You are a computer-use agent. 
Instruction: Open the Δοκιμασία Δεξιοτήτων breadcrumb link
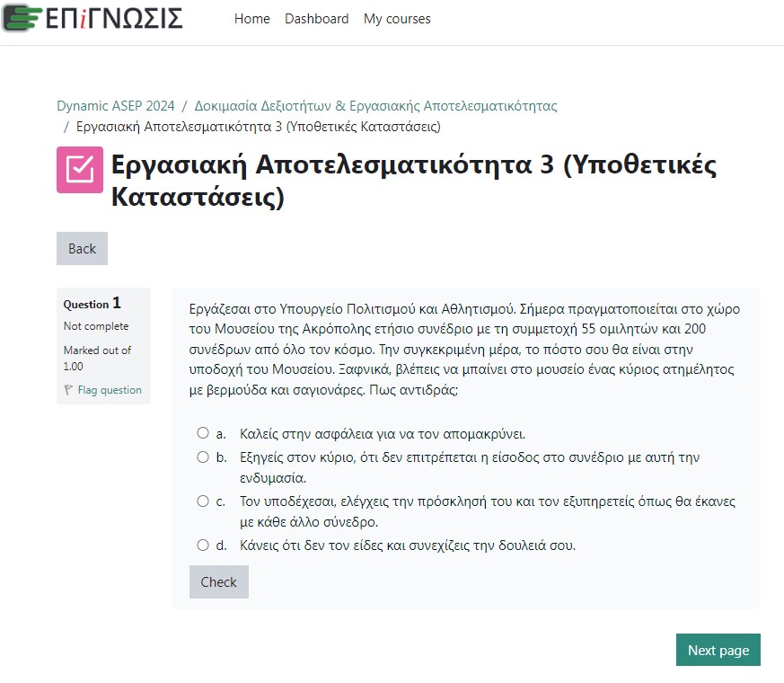[375, 106]
